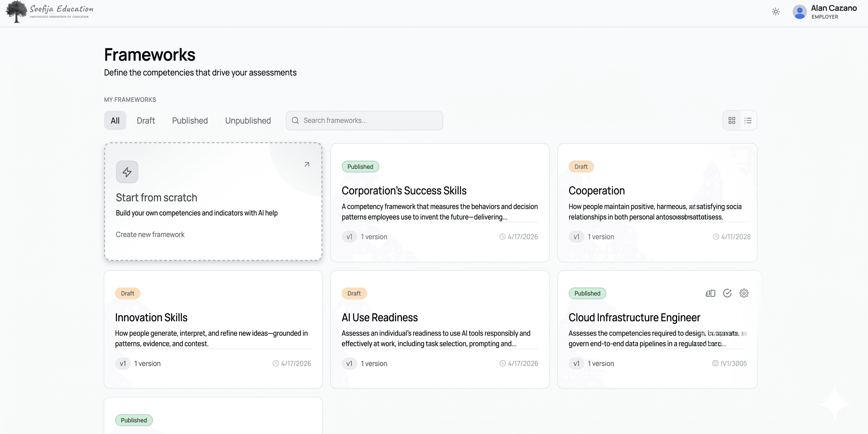Viewport: 868px width, 434px height.
Task: Click the check-circle icon on Cloud Infrastructure Engineer
Action: 727,293
